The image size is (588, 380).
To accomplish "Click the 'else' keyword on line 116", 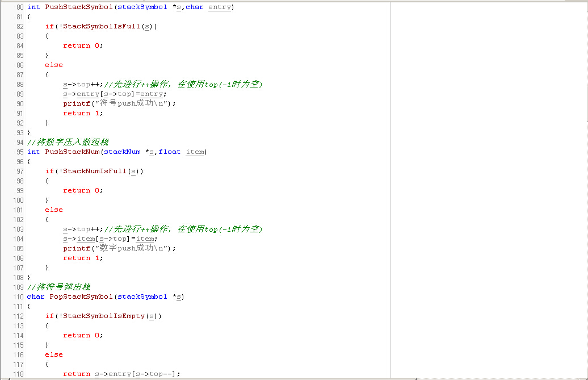I will pyautogui.click(x=54, y=354).
